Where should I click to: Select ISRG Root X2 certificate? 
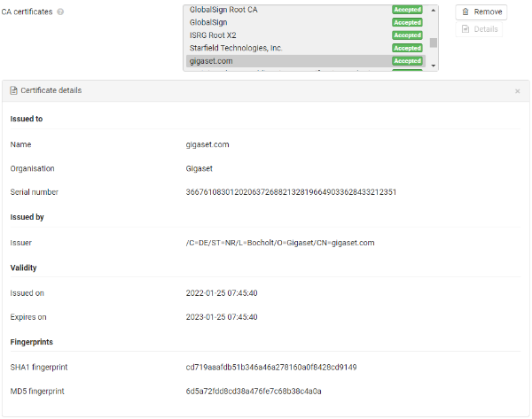[x=305, y=35]
